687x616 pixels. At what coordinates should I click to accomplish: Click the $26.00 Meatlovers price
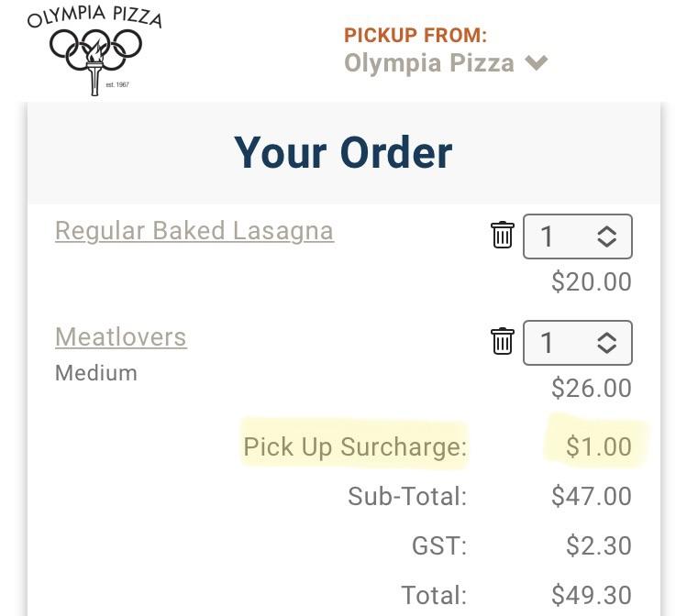point(592,388)
